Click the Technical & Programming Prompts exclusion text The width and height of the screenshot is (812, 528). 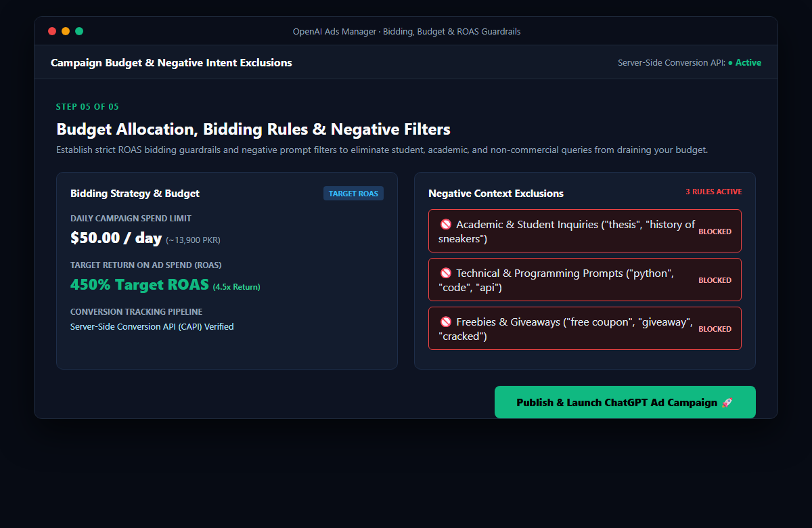point(556,280)
